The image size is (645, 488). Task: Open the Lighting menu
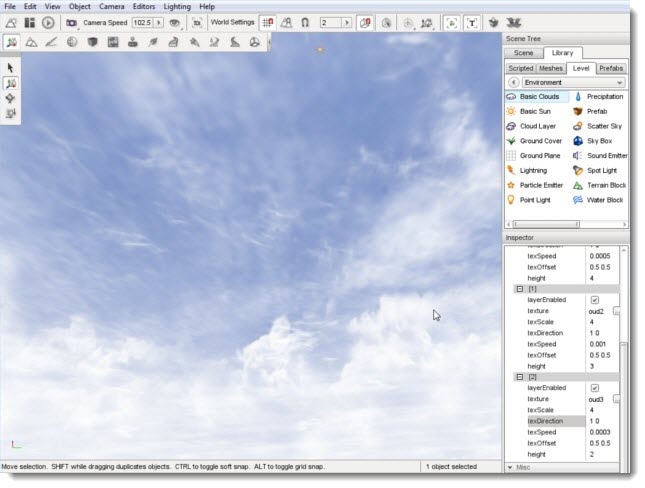coord(177,7)
